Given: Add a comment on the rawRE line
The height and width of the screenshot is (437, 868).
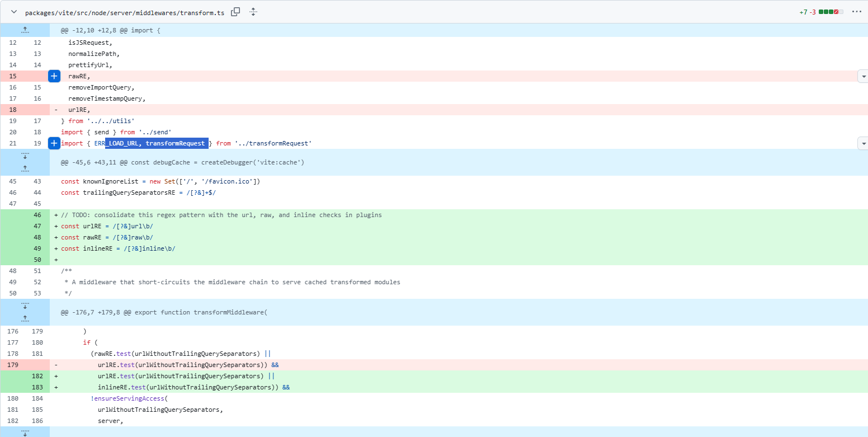Looking at the screenshot, I should (54, 76).
